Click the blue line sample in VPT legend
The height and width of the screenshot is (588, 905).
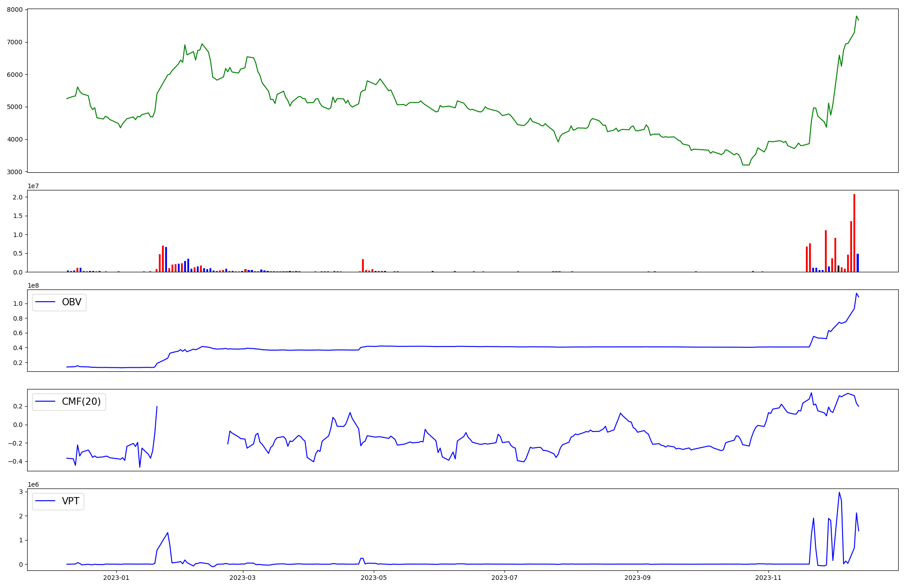(x=45, y=501)
